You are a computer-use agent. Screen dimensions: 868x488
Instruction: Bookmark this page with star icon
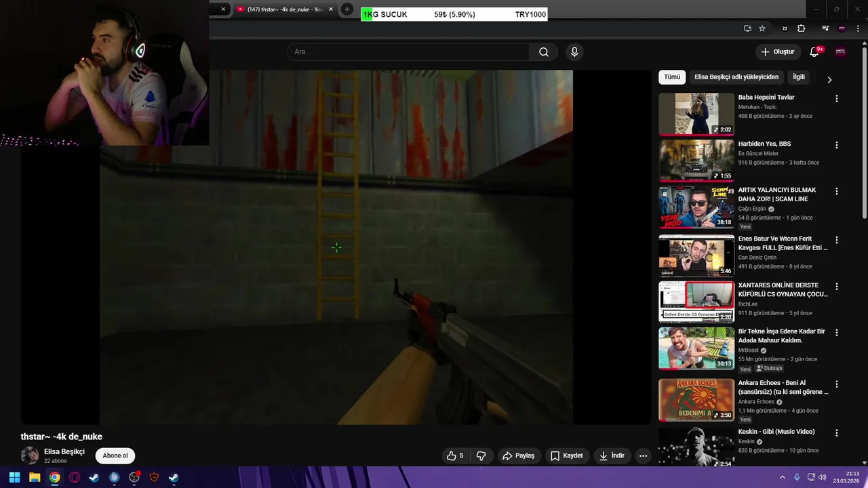pos(762,28)
